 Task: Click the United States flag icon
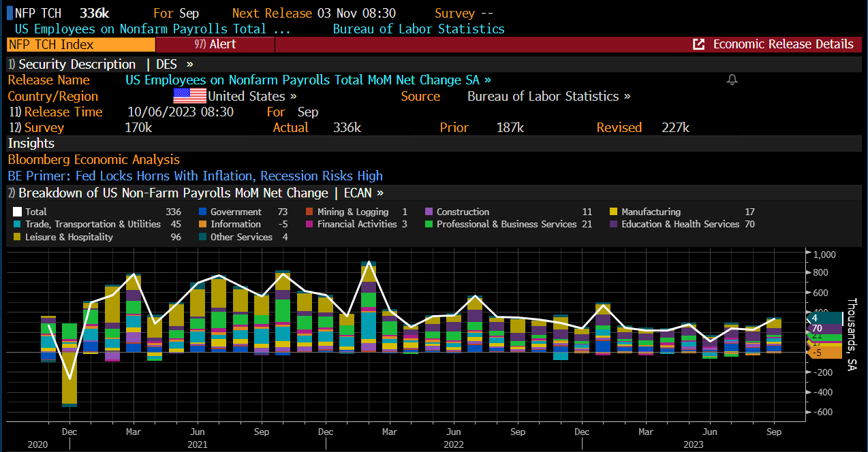tap(189, 96)
